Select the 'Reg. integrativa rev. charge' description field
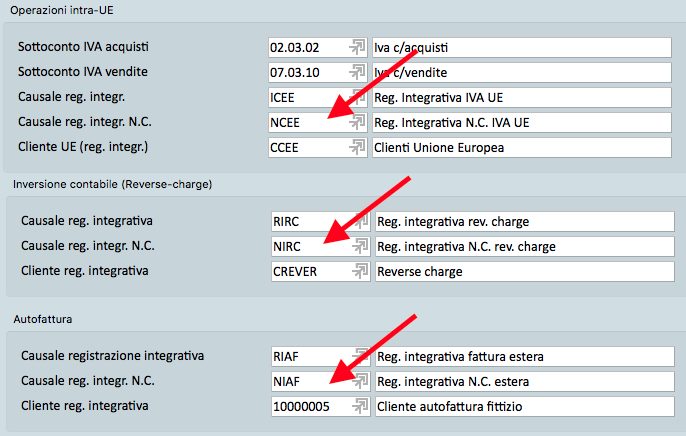 520,221
